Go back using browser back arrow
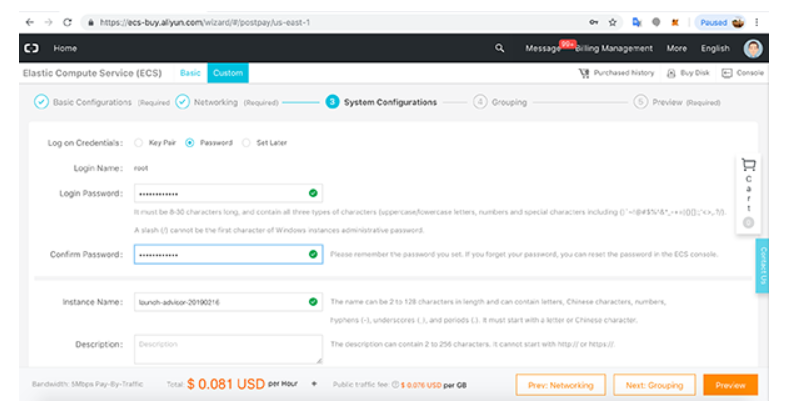 point(30,22)
